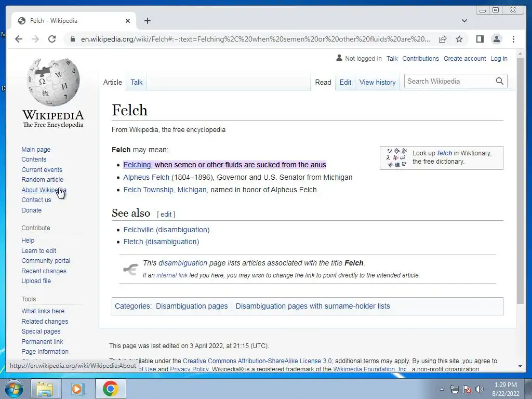This screenshot has width=532, height=399.
Task: Click the Felch - Wikipedia browser tab
Action: [x=74, y=21]
